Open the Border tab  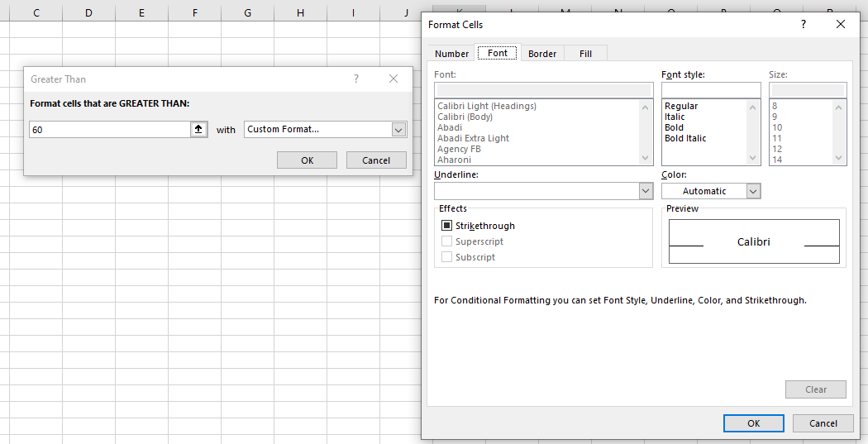coord(542,54)
